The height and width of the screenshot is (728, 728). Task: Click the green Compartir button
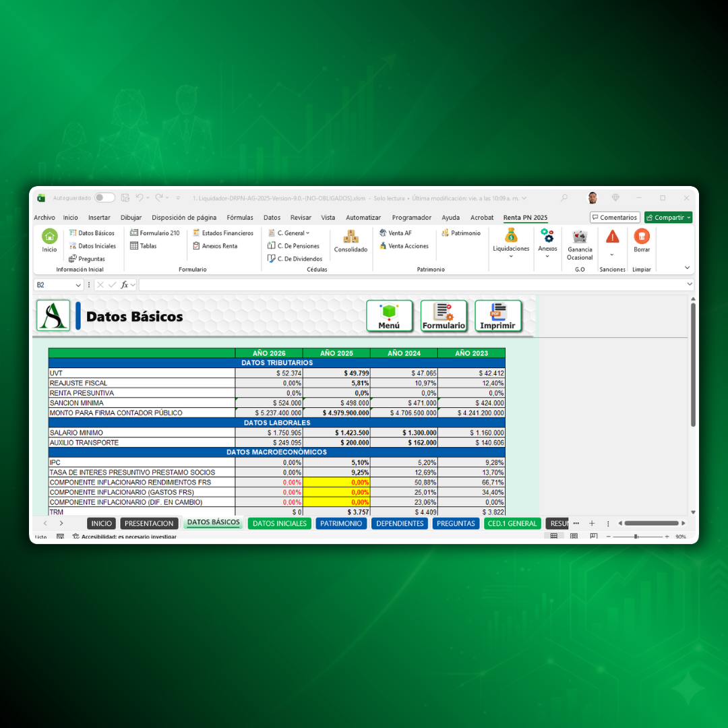pos(668,218)
